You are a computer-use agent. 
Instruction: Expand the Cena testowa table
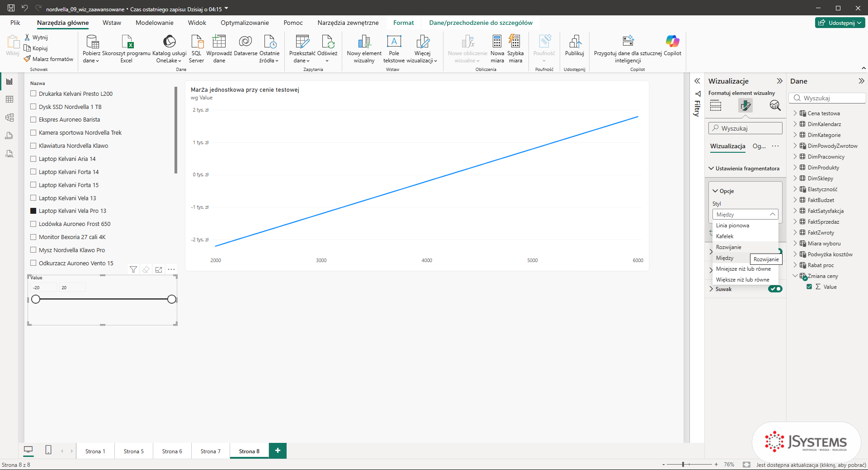tap(795, 113)
